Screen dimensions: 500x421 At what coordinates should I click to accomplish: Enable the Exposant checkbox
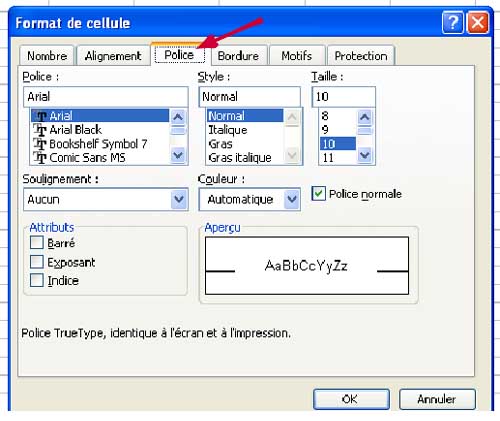tap(37, 262)
